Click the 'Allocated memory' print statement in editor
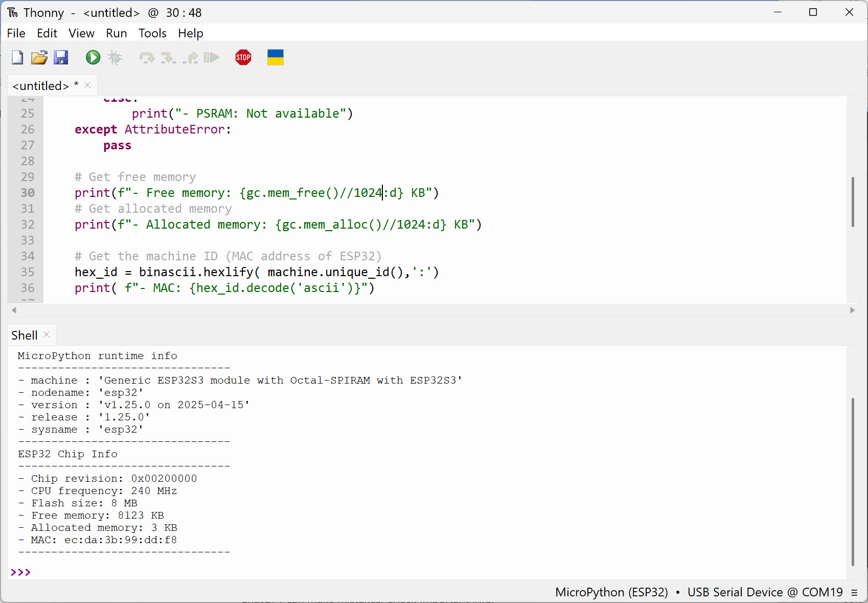 [x=278, y=225]
